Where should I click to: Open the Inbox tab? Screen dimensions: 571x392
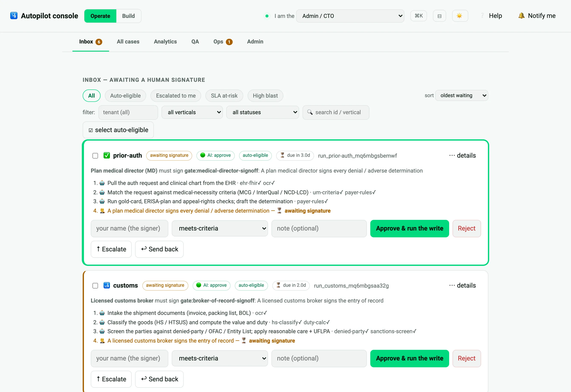click(x=90, y=42)
